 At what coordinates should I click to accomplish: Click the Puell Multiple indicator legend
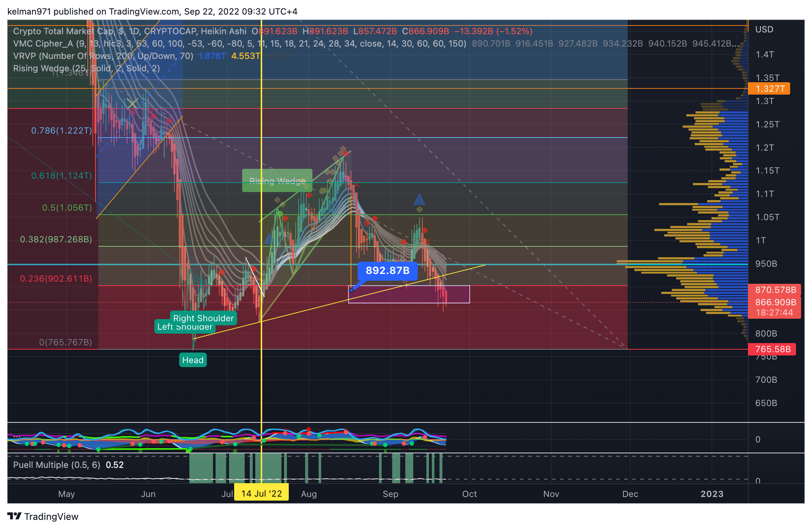56,465
